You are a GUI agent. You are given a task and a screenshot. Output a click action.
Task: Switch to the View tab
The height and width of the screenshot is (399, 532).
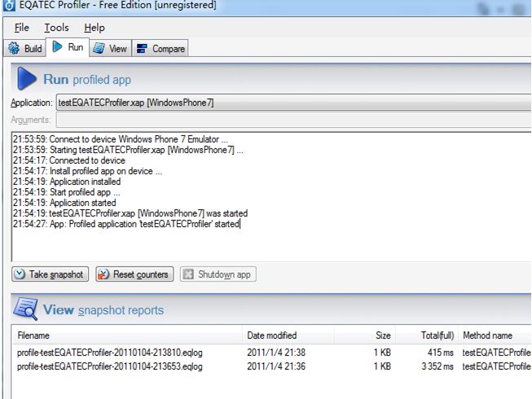click(110, 49)
